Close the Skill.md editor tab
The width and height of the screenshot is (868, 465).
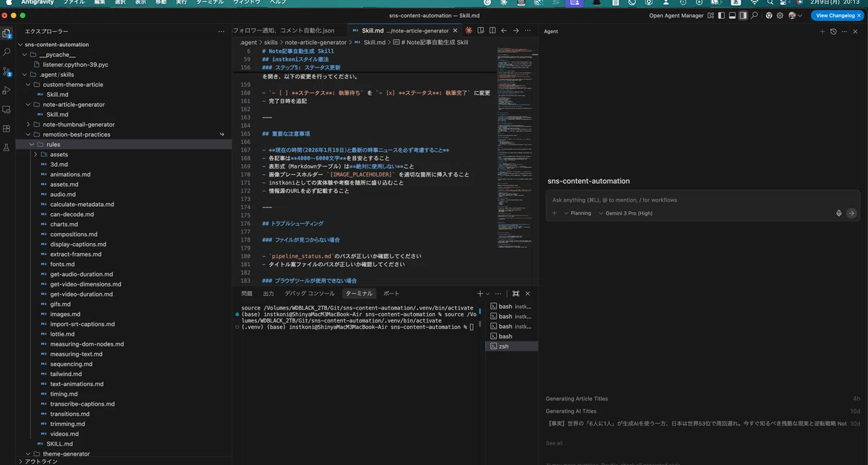pyautogui.click(x=456, y=30)
